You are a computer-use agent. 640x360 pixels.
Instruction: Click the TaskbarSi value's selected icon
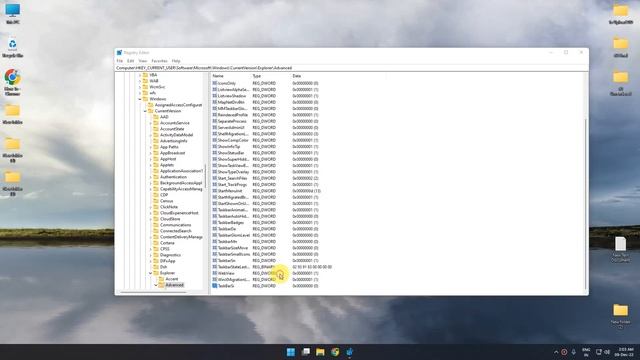215,286
